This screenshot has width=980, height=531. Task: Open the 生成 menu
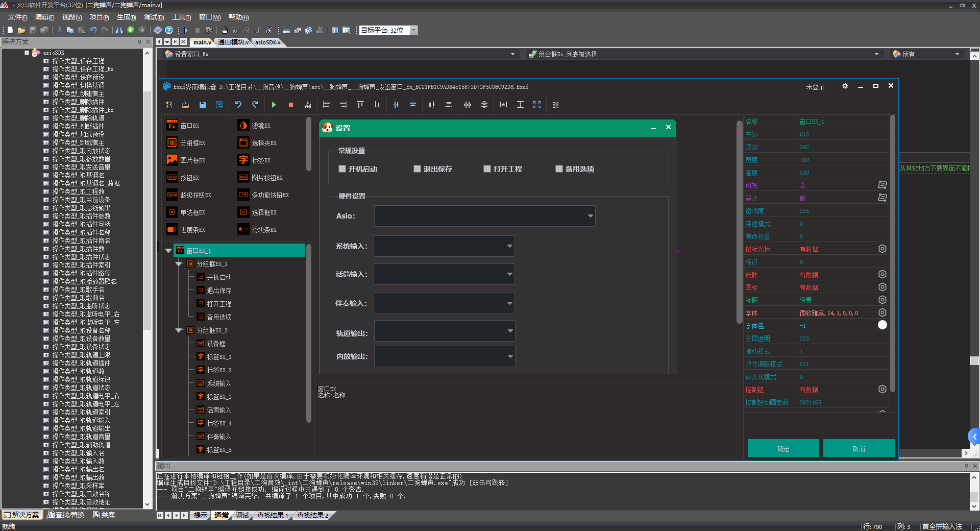(x=126, y=17)
